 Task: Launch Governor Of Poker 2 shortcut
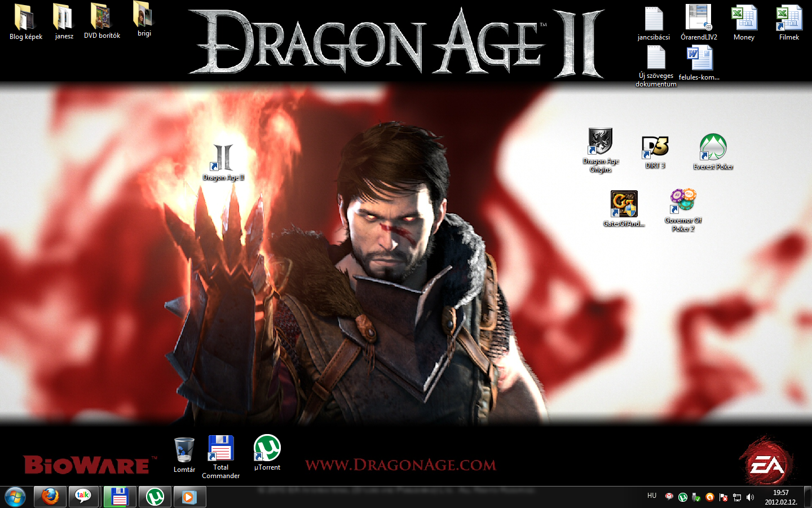(683, 210)
